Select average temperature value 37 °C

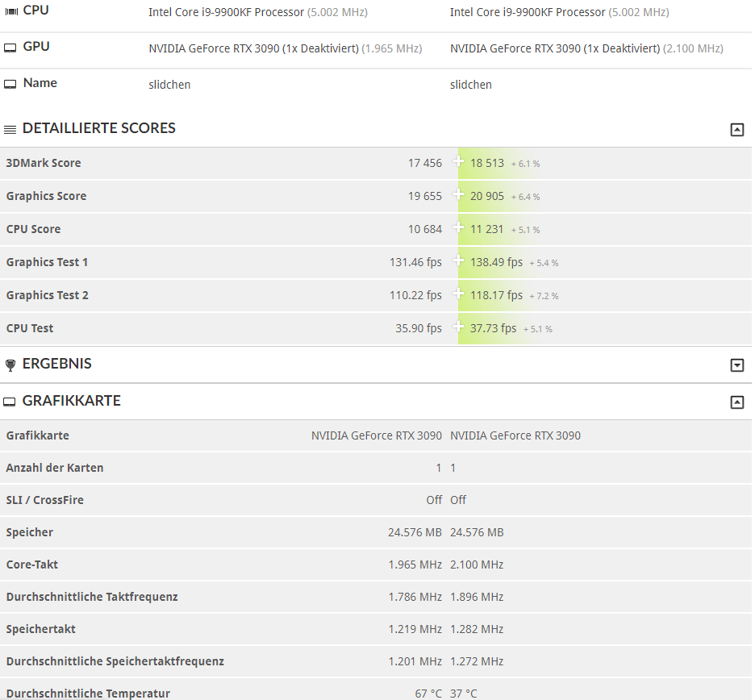[463, 694]
